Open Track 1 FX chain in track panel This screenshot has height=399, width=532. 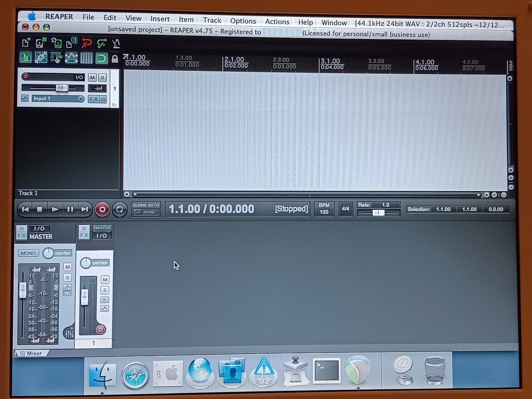(94, 99)
